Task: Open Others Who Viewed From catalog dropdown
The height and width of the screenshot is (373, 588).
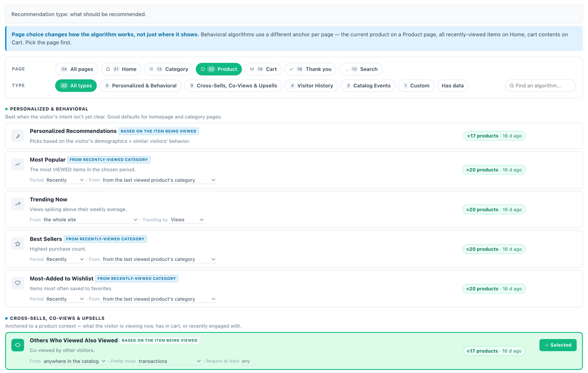Action: pos(74,361)
